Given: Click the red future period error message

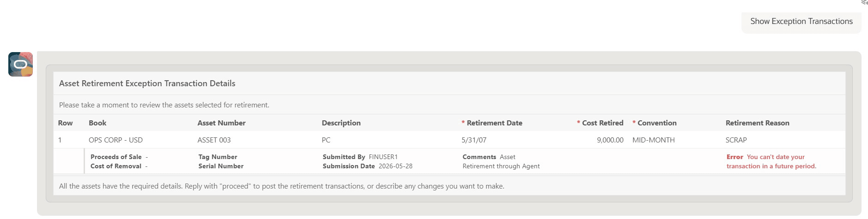Looking at the screenshot, I should click(x=771, y=162).
